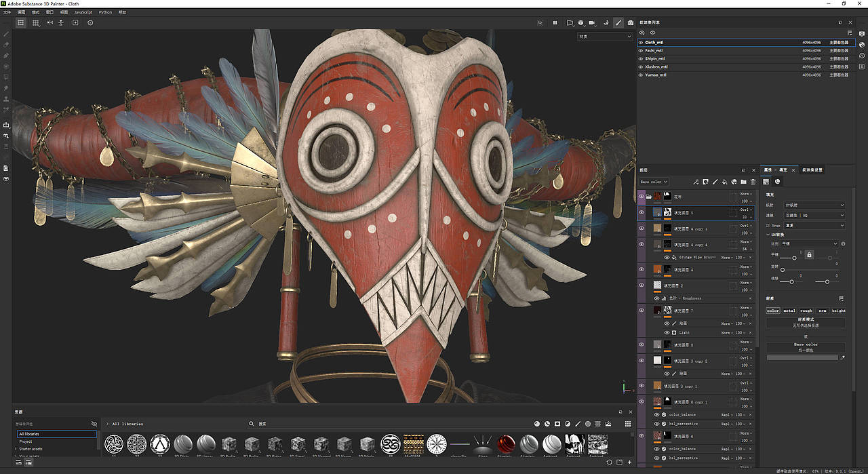Image resolution: width=868 pixels, height=474 pixels.
Task: Open the 双线性 HQ filtering dropdown
Action: click(x=814, y=215)
